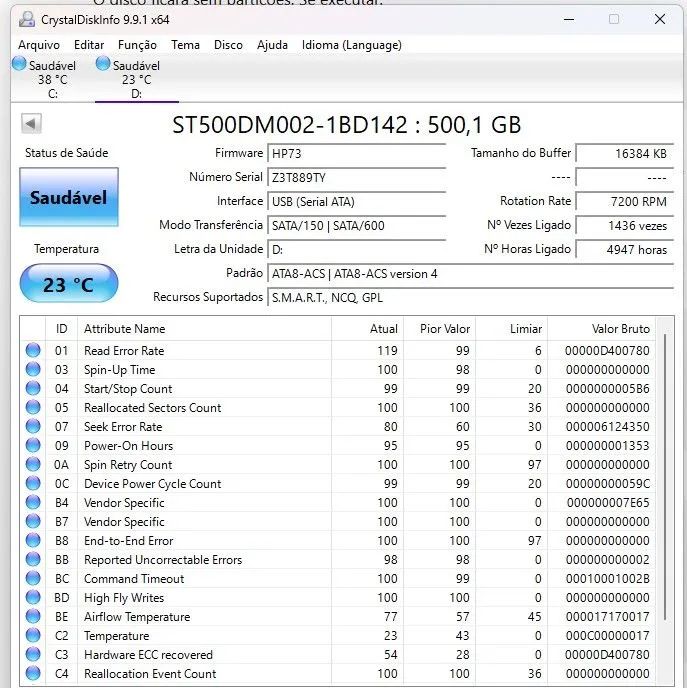Click status orb for Command Timeout
This screenshot has width=687, height=688.
pyautogui.click(x=33, y=578)
